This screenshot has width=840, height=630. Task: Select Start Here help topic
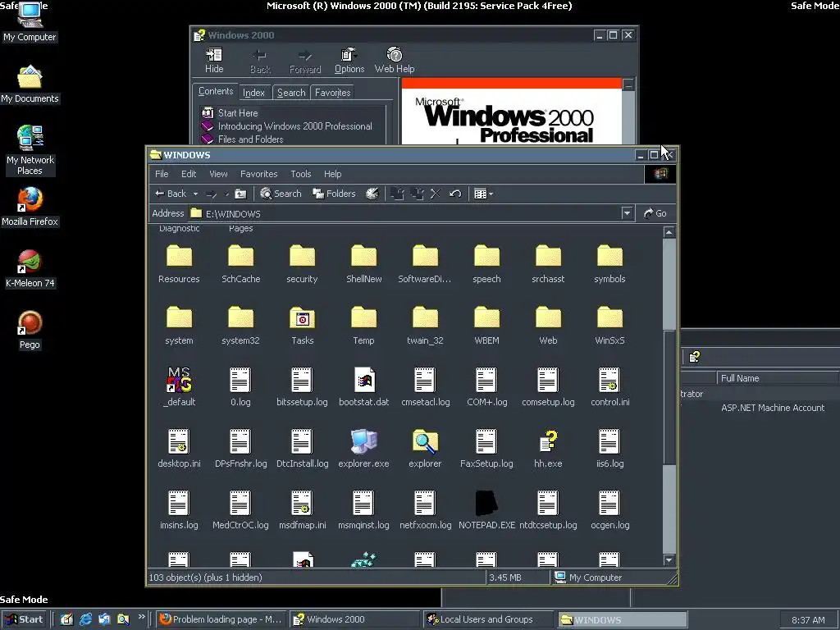[x=238, y=113]
